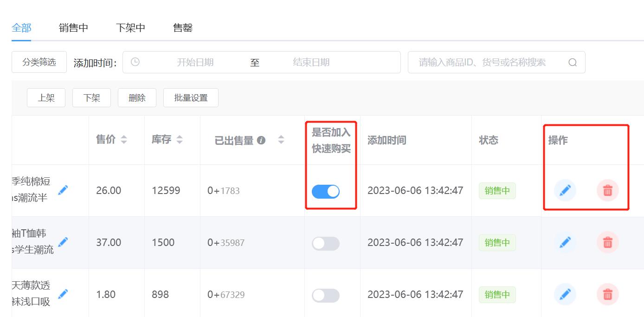The width and height of the screenshot is (644, 317).
Task: Enable quick purchase for 1.80 product
Action: [x=326, y=295]
